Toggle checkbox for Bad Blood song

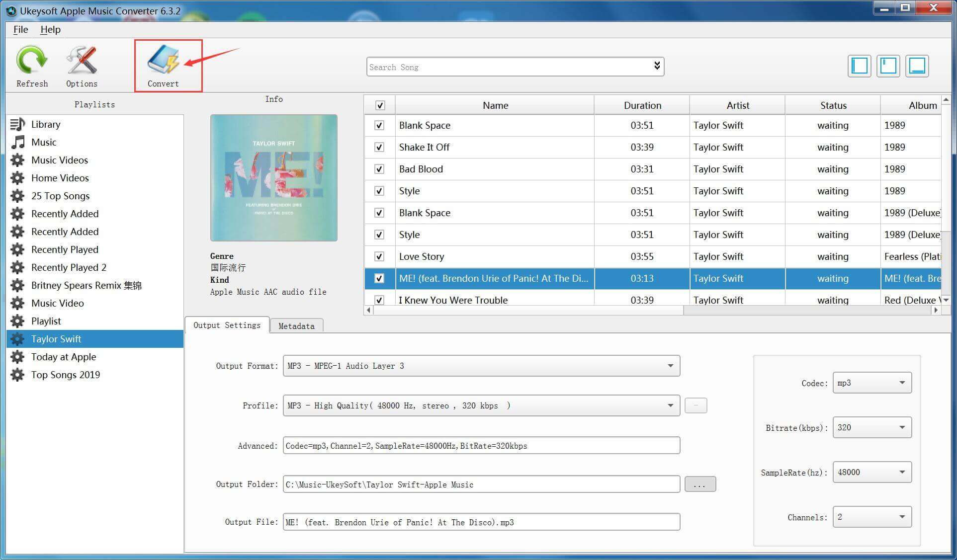[379, 168]
